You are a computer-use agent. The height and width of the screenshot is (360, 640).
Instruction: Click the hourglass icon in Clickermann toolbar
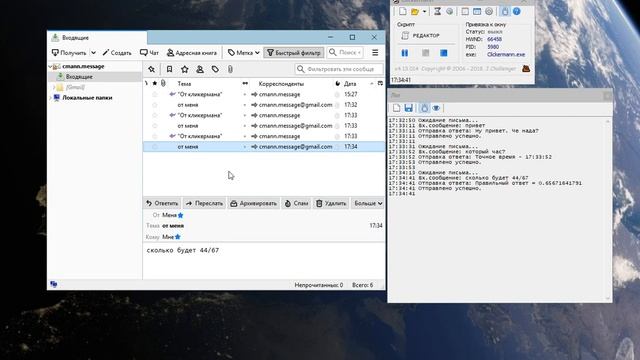(438, 11)
